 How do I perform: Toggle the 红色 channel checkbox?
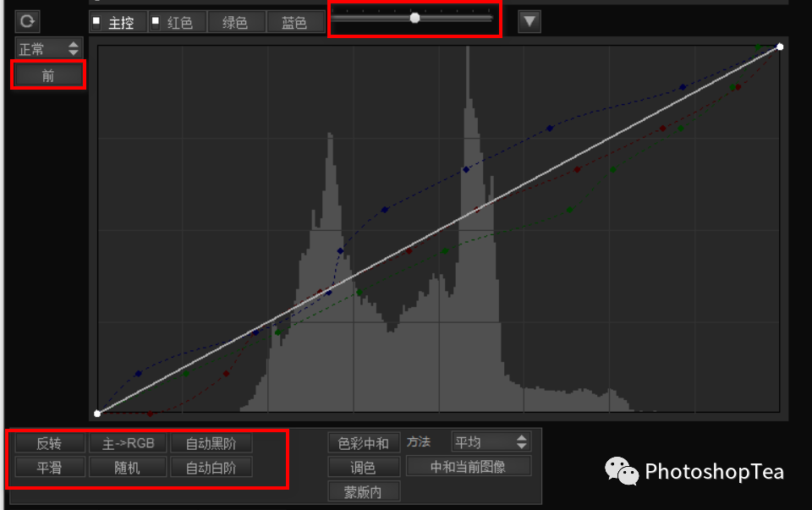156,21
